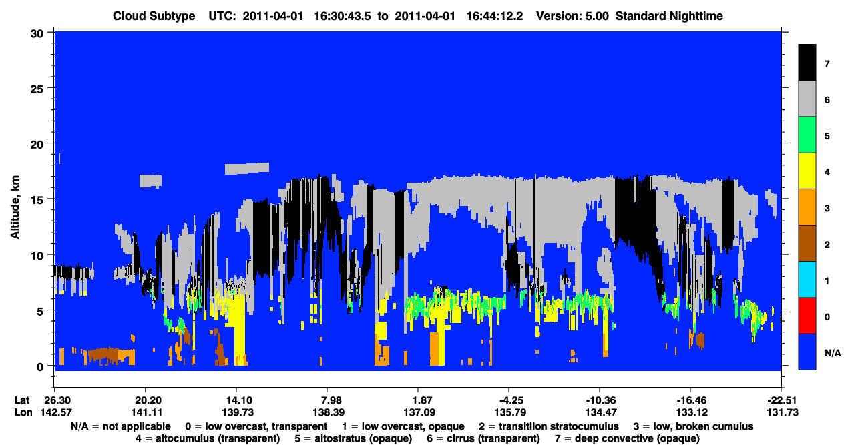Image resolution: width=868 pixels, height=445 pixels.
Task: Click longitude value 134.47
Action: [x=600, y=412]
